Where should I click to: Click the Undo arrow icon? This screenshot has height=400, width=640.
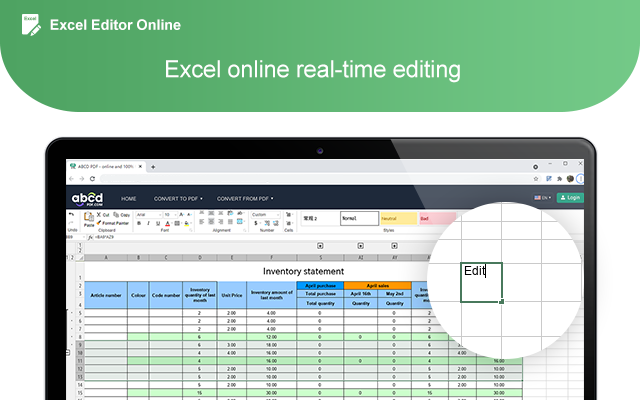[71, 214]
